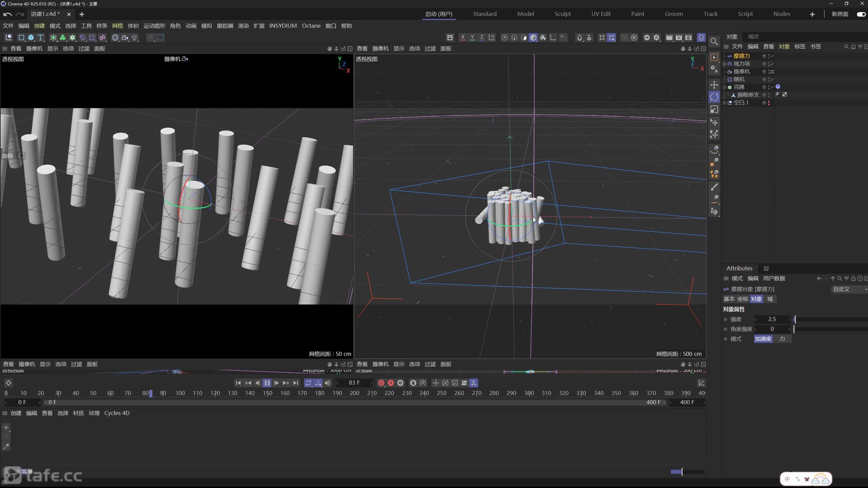The image size is (868, 488).
Task: Select the 域 field attribute tab
Action: (770, 299)
